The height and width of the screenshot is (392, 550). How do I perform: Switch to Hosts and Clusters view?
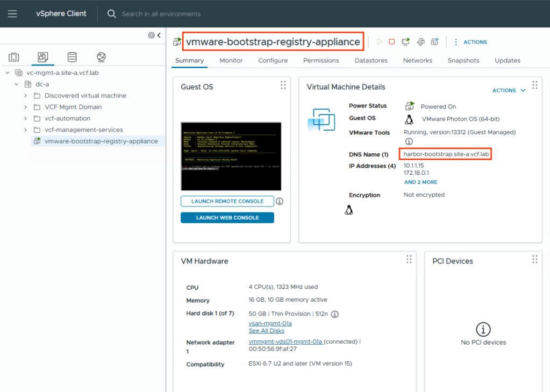(x=13, y=57)
